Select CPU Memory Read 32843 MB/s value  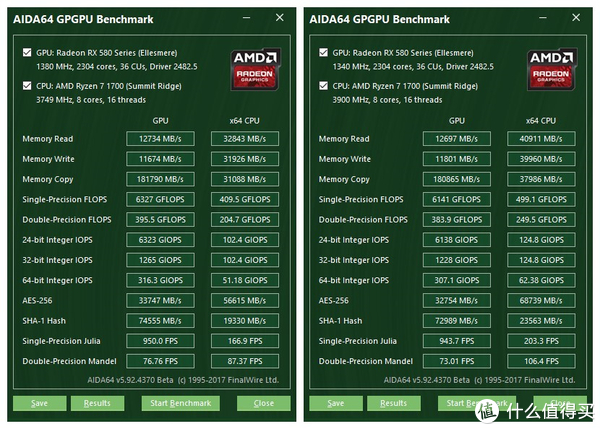pos(245,139)
